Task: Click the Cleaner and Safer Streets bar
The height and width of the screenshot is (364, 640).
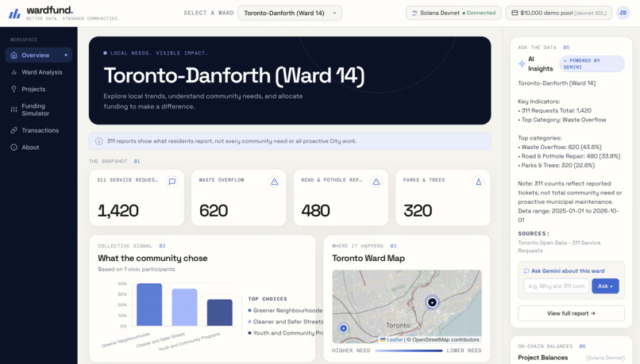Action: pos(184,308)
